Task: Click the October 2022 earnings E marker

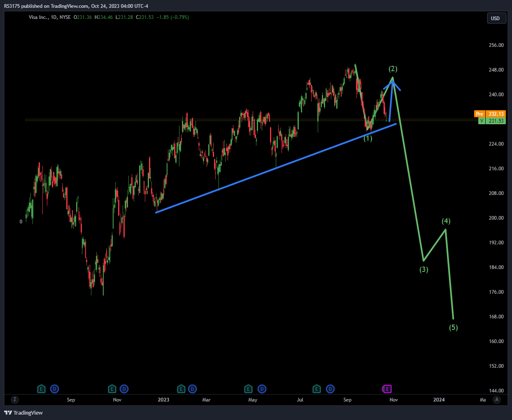Action: tap(112, 389)
